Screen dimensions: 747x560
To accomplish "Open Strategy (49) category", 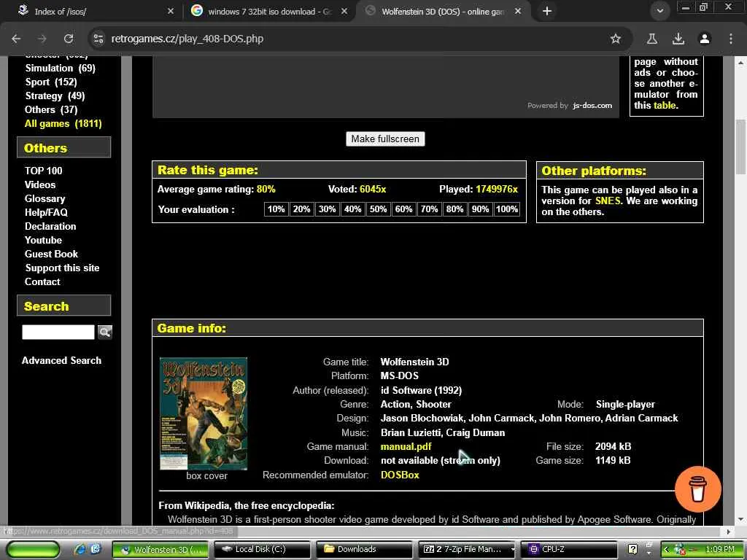I will point(55,96).
